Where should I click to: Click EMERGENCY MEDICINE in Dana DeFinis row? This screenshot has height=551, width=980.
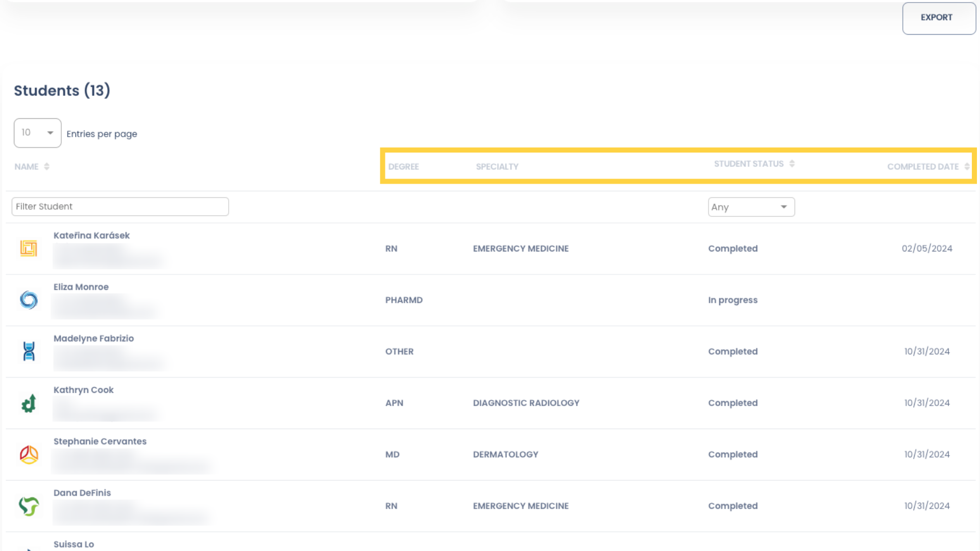(x=521, y=506)
